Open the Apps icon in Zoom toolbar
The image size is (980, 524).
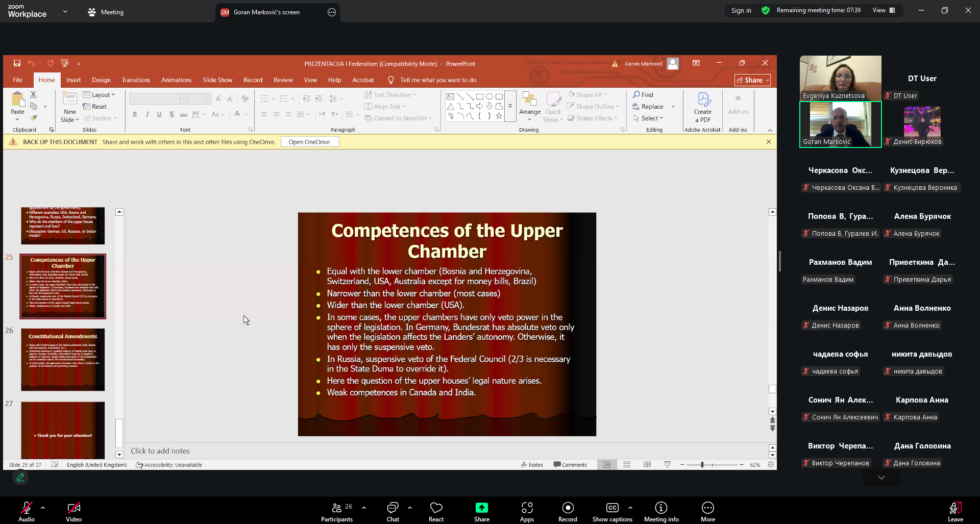pyautogui.click(x=527, y=511)
